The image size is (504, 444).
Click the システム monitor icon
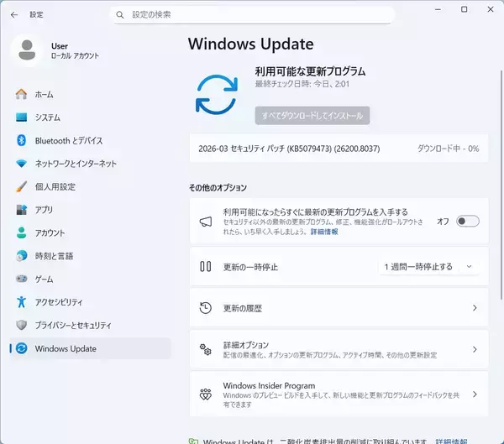point(21,118)
